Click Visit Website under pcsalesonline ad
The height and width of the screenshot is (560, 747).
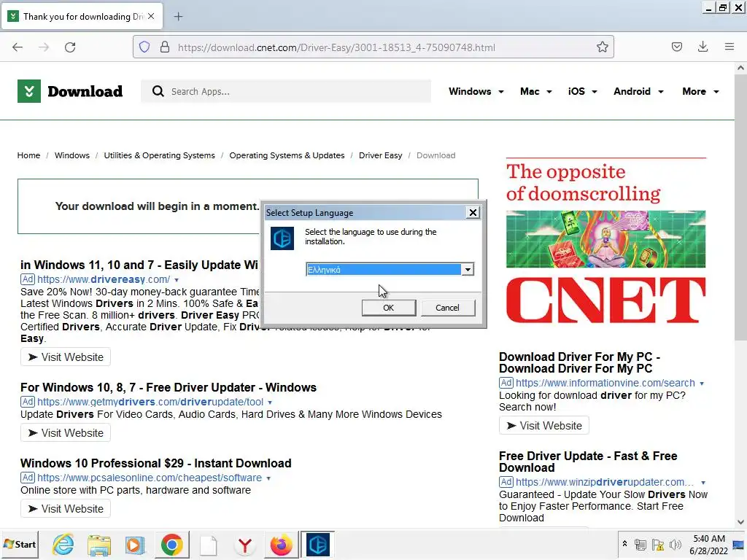65,508
